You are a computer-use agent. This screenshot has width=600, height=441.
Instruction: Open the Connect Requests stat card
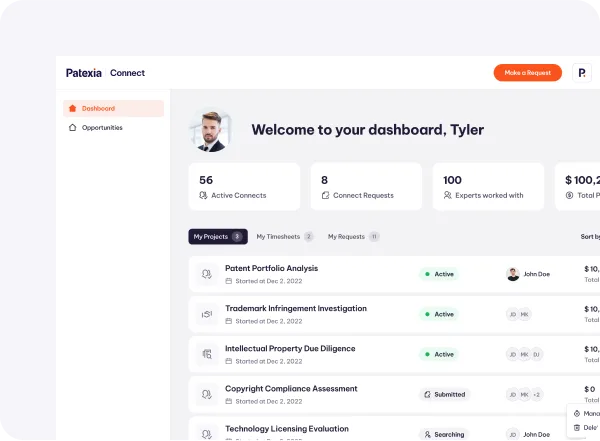point(365,187)
